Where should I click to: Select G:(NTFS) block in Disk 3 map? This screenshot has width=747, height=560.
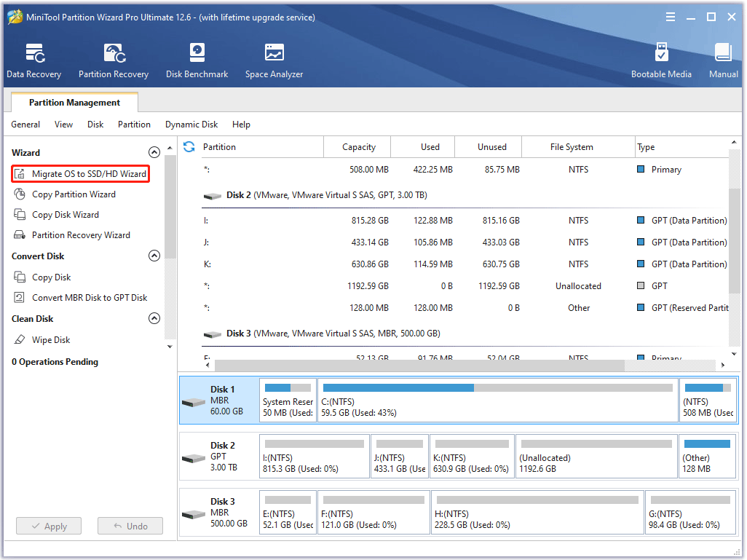tap(690, 513)
